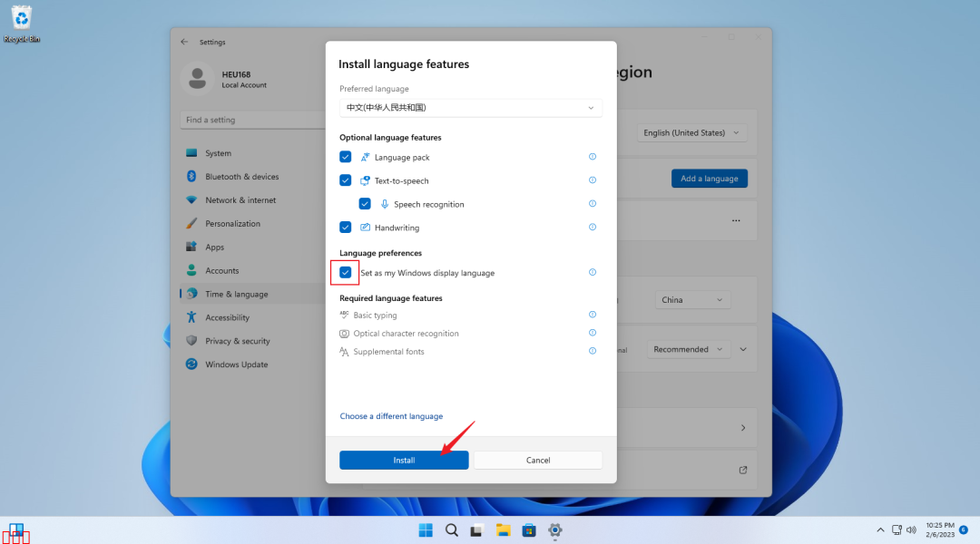Screen dimensions: 980x544
Task: Click the taskbar clock and date
Action: coord(940,529)
